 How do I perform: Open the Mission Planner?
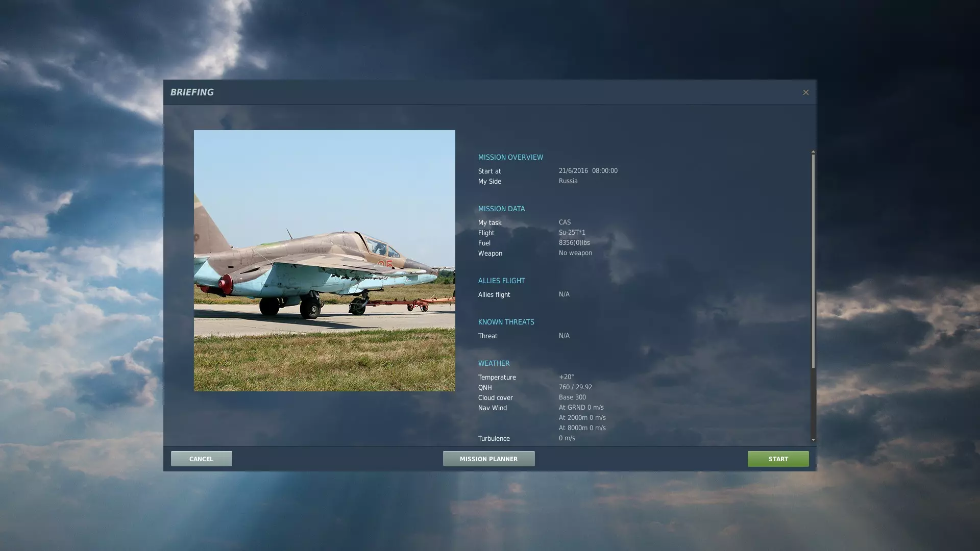pyautogui.click(x=488, y=459)
